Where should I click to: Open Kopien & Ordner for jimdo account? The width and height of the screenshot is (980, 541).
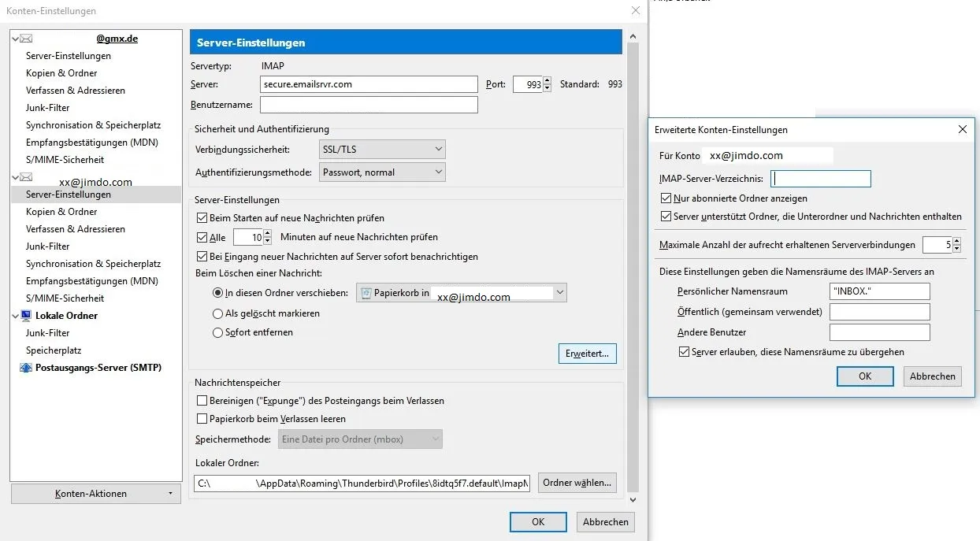click(61, 212)
